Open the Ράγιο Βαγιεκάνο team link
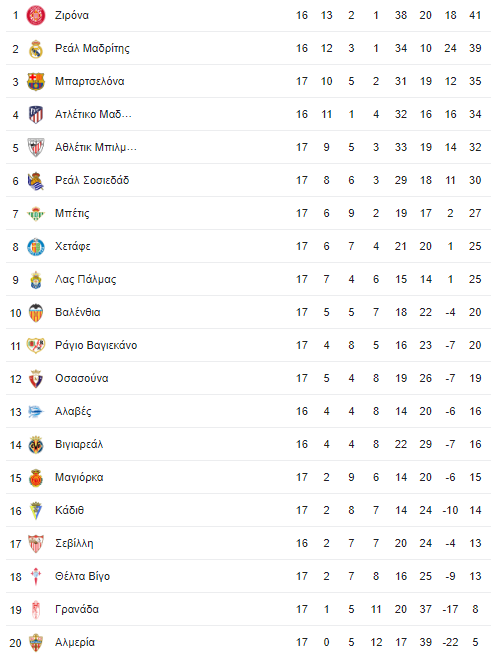Image resolution: width=491 pixels, height=659 pixels. 96,345
